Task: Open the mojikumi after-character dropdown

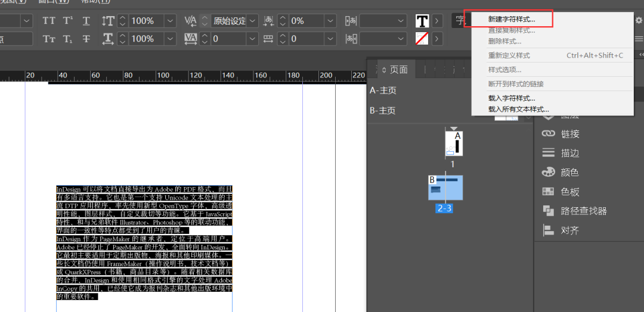Action: click(401, 39)
